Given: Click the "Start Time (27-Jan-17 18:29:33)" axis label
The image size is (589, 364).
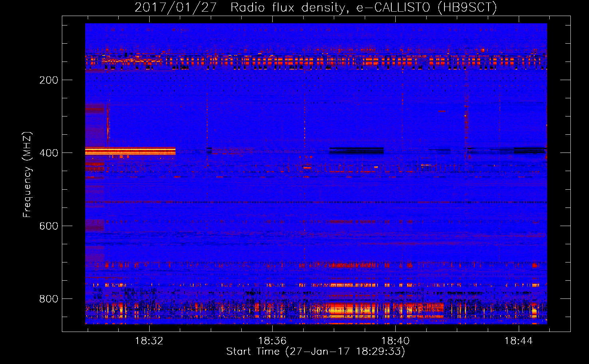Looking at the screenshot, I should (x=316, y=352).
